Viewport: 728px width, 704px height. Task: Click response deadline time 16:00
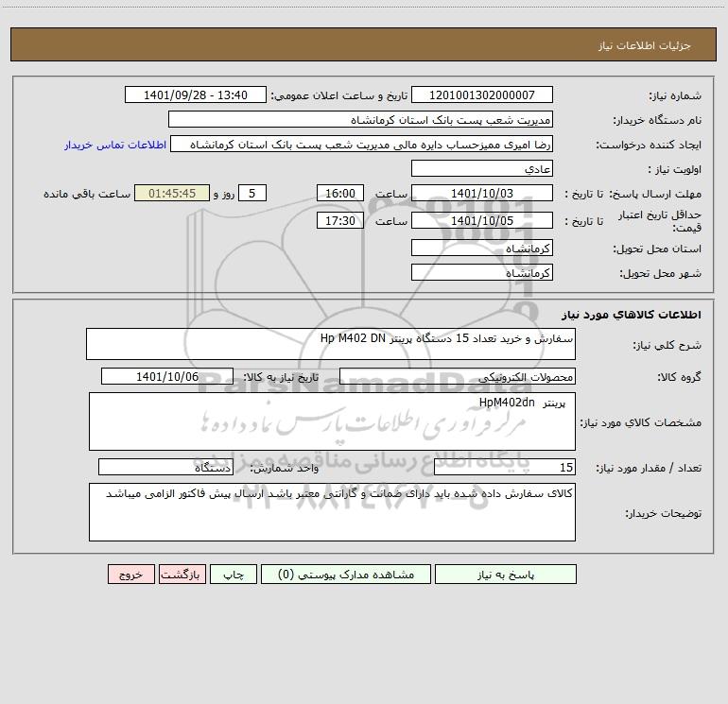click(339, 193)
